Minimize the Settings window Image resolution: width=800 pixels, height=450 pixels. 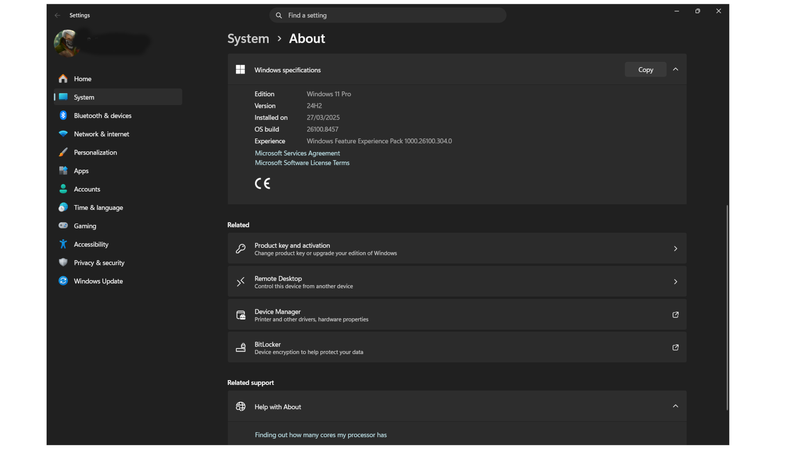pyautogui.click(x=677, y=11)
